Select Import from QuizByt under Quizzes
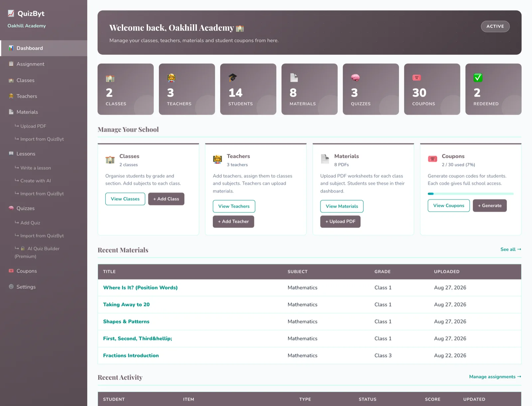The height and width of the screenshot is (406, 532). click(x=39, y=236)
